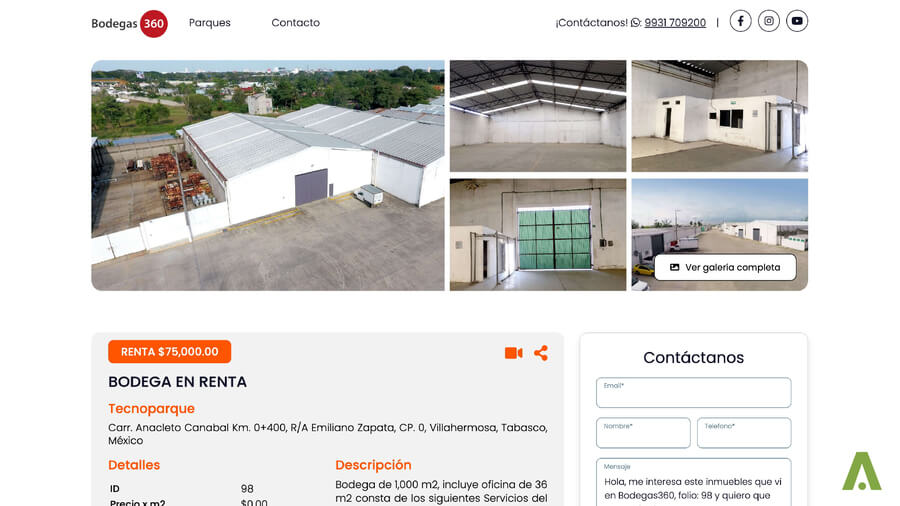Focus the Email input field
This screenshot has width=900, height=506.
[693, 392]
